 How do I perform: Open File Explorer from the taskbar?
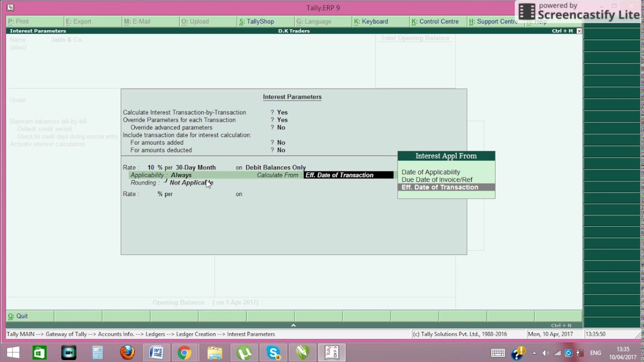coord(215,353)
